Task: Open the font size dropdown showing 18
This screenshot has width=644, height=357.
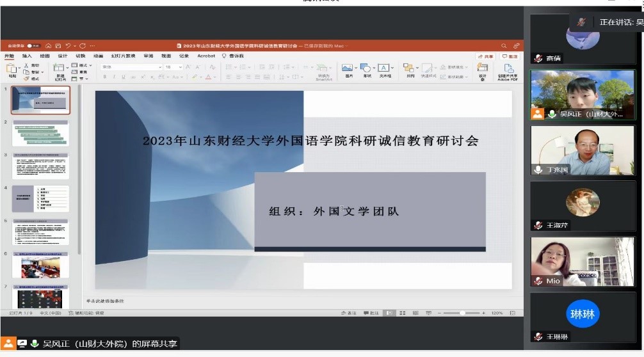Action: point(173,67)
